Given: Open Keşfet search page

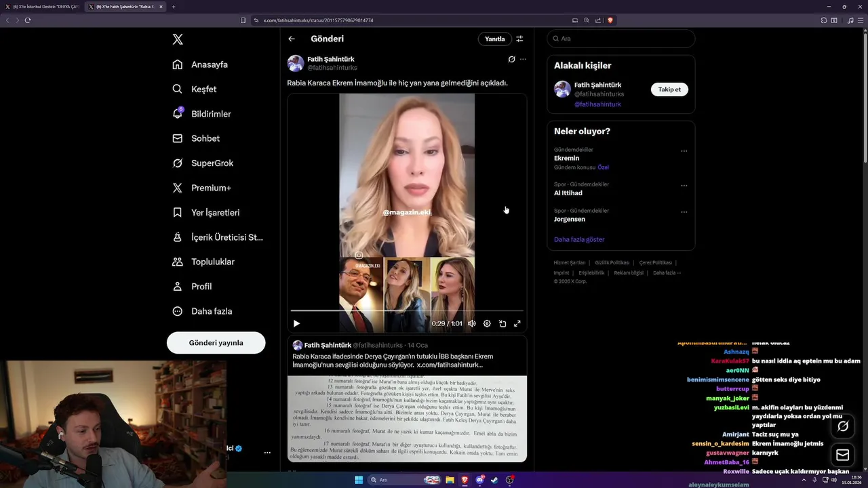Looking at the screenshot, I should [195, 89].
